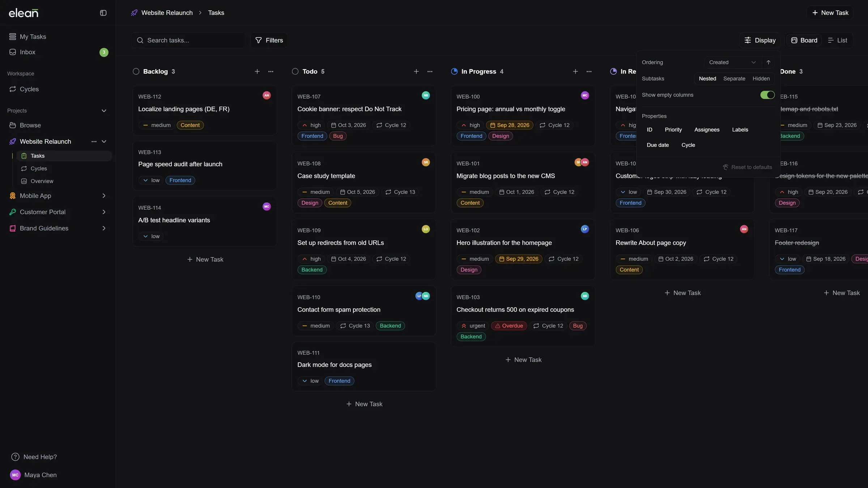Open Browse projects

pyautogui.click(x=58, y=125)
